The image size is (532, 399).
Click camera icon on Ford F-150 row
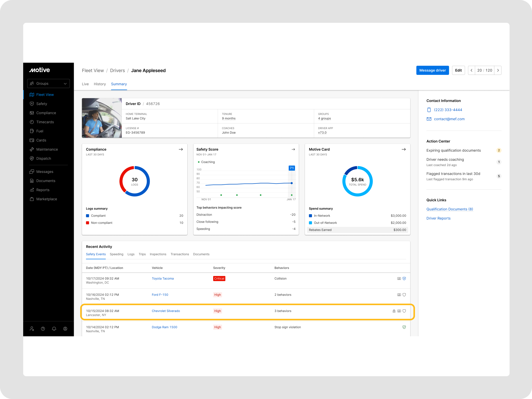pyautogui.click(x=399, y=295)
